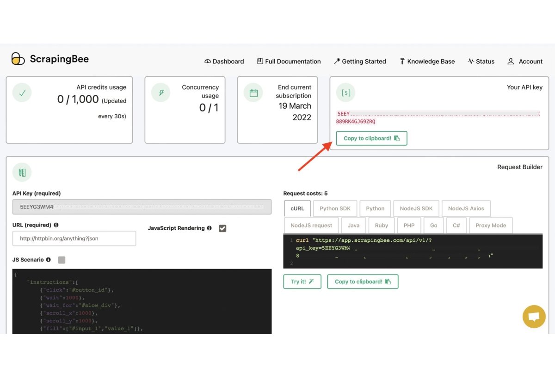Click the curl command code block
The height and width of the screenshot is (392, 555).
pos(413,251)
